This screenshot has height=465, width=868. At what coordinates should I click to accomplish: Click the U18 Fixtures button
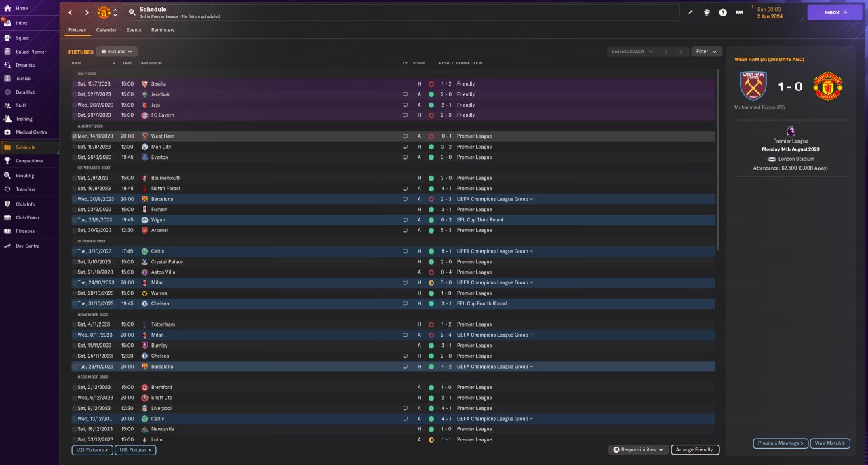click(136, 450)
